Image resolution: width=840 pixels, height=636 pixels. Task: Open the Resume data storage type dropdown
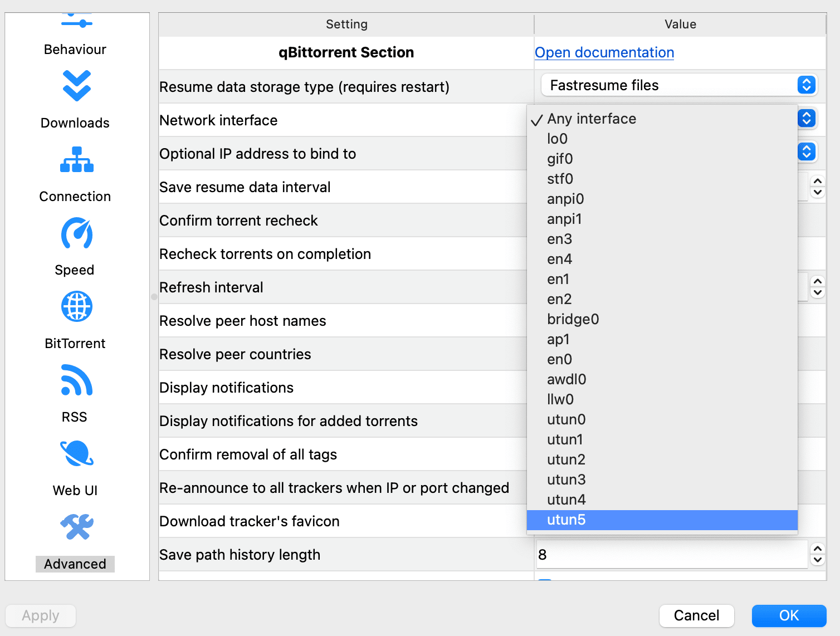[x=679, y=85]
